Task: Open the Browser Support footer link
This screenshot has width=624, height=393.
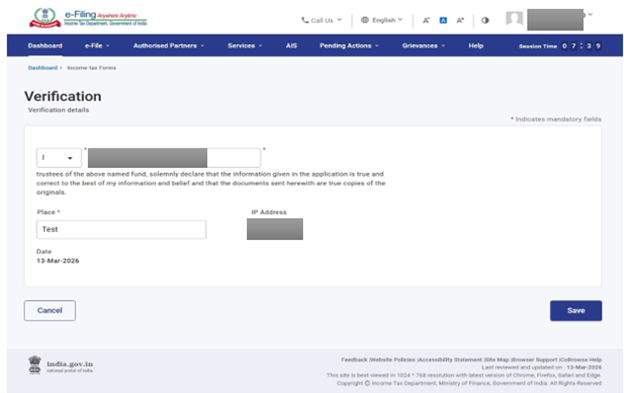Action: [x=534, y=360]
